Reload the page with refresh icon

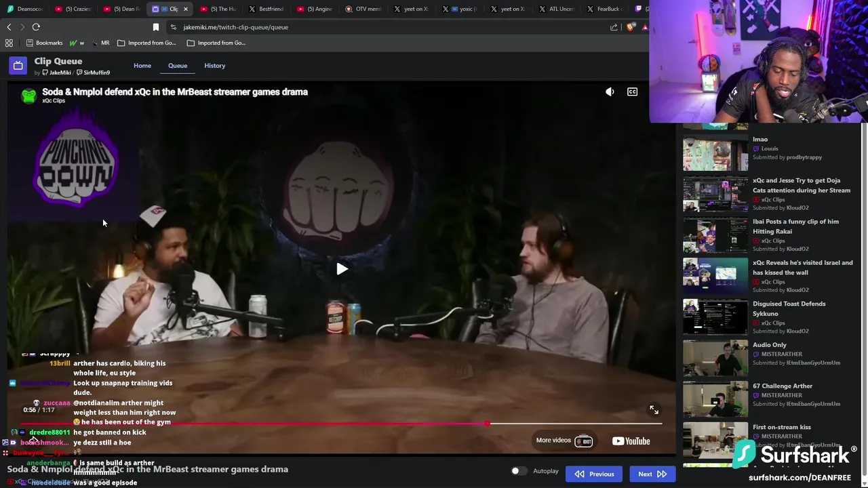point(36,27)
